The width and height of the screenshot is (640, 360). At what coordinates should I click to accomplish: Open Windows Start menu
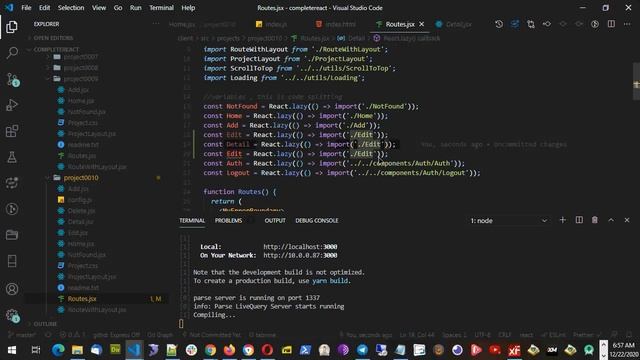point(12,350)
